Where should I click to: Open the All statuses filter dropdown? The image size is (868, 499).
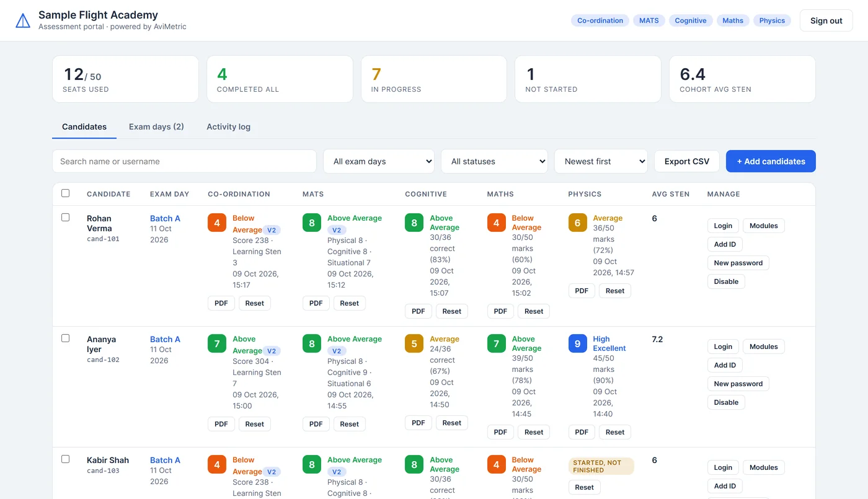pyautogui.click(x=494, y=161)
